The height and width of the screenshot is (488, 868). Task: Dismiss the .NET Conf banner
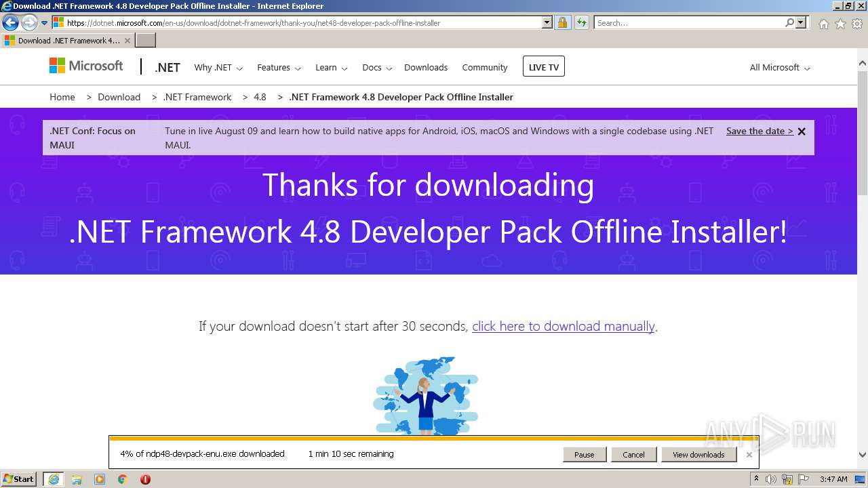click(x=802, y=131)
